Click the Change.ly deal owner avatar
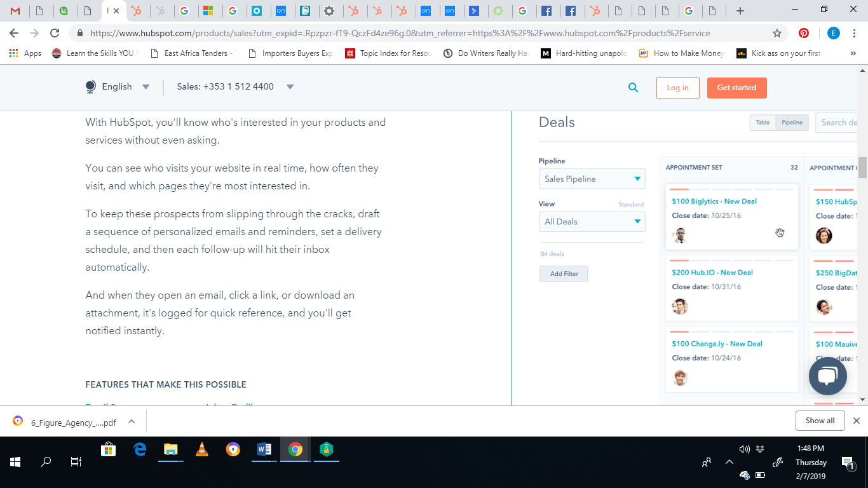The height and width of the screenshot is (488, 868). (680, 377)
